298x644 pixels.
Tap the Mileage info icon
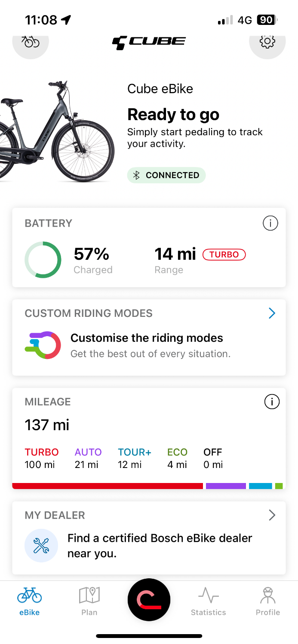(x=271, y=402)
